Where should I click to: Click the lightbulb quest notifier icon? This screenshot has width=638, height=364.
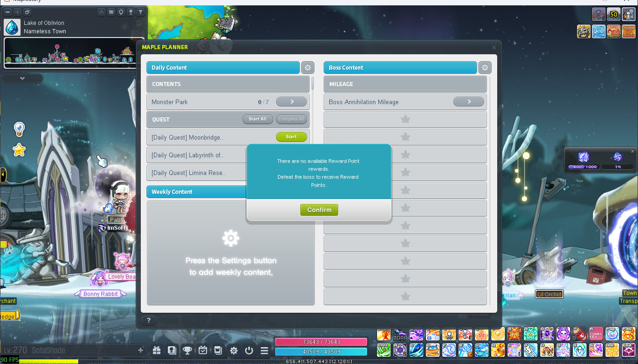[x=19, y=129]
